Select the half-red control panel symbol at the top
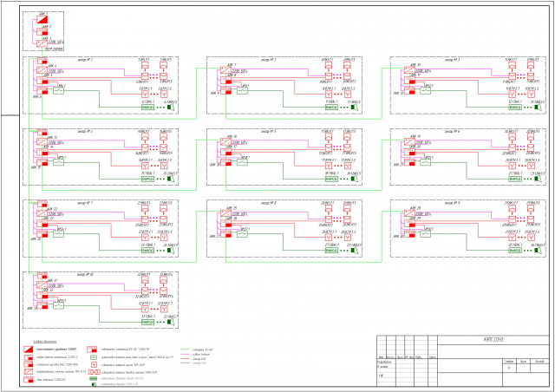 pos(42,19)
